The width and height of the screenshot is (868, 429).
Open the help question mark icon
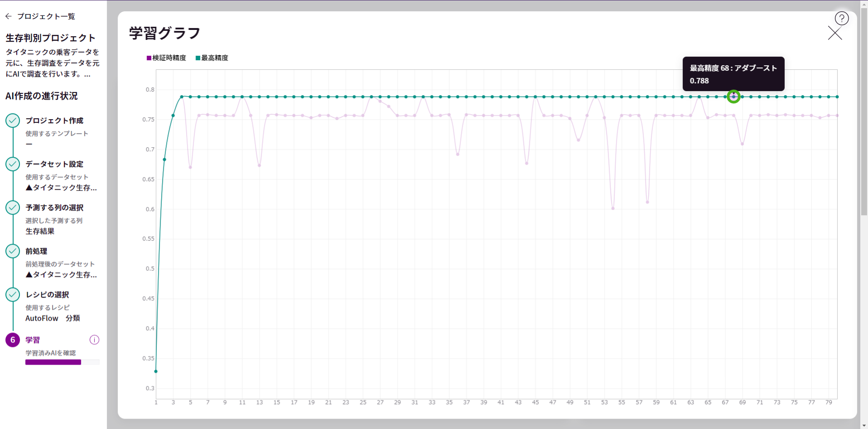pos(841,19)
